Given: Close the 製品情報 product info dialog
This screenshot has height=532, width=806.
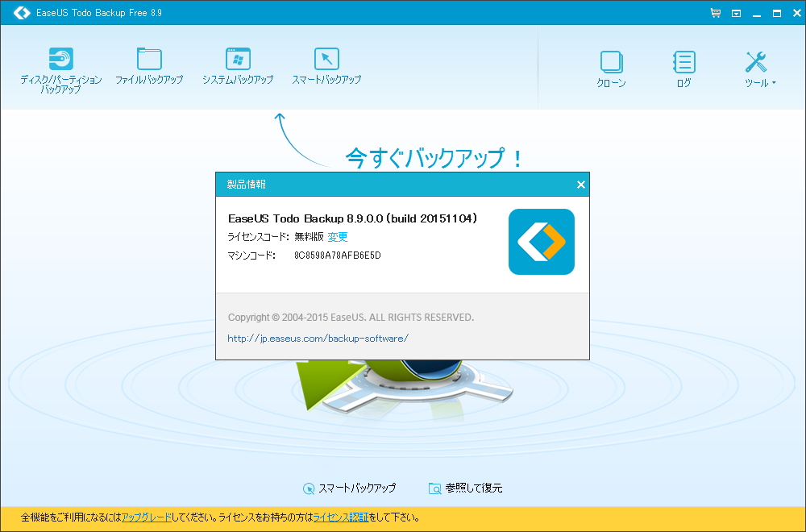Looking at the screenshot, I should [x=580, y=185].
